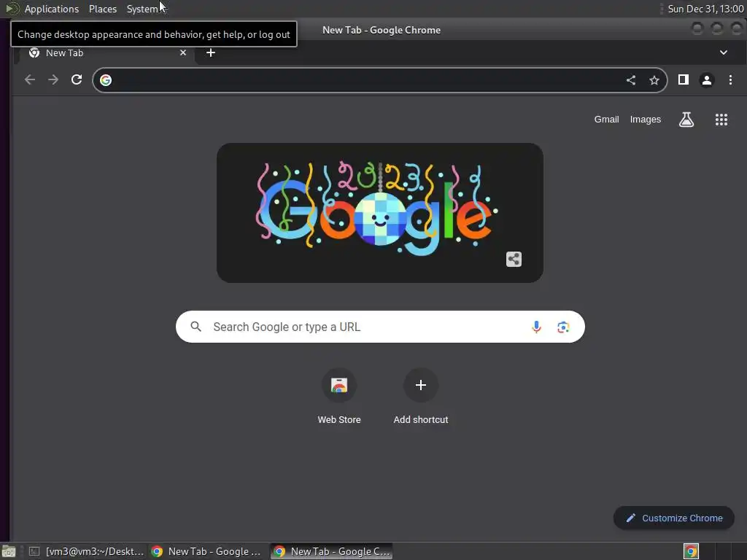Select active New Tab - Google C... taskbar item

click(332, 551)
